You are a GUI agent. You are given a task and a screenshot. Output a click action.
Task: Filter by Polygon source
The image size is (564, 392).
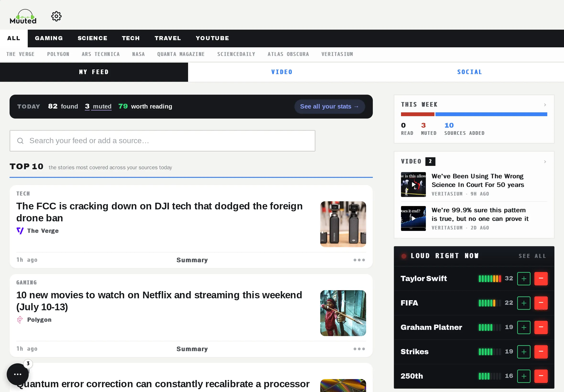pos(58,54)
